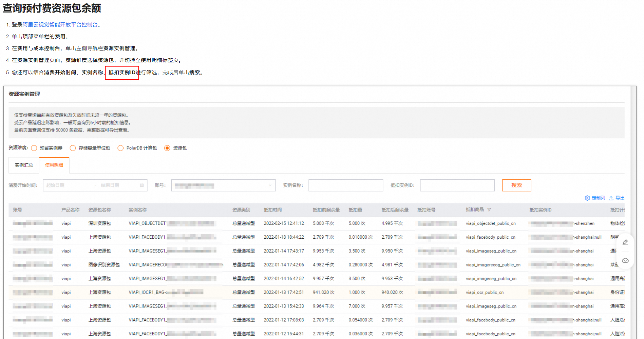Click the 4.995 千次 remaining cell
Viewport: 644px width, 339px height.
coord(392,223)
